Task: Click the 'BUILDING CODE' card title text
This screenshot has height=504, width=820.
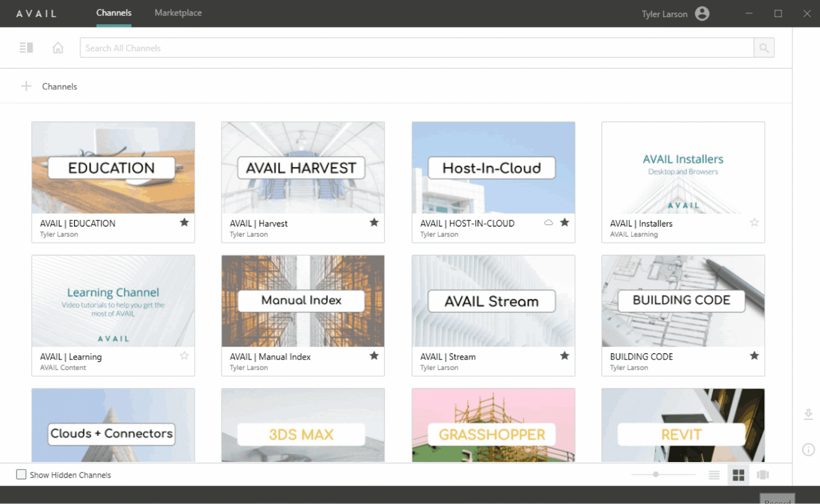Action: pyautogui.click(x=642, y=356)
